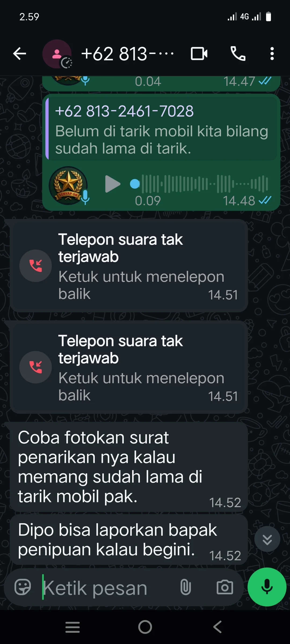This screenshot has width=290, height=644.
Task: Start a voice call with phone icon
Action: 238,54
